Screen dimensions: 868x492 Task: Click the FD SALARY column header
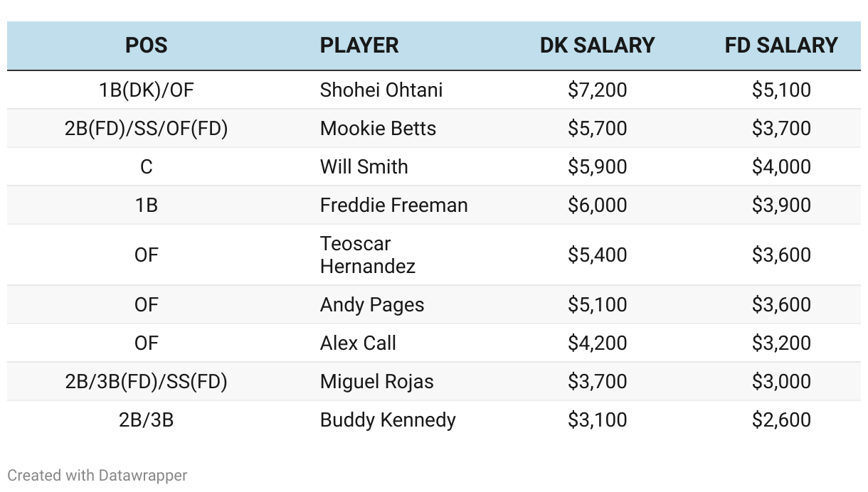point(781,45)
